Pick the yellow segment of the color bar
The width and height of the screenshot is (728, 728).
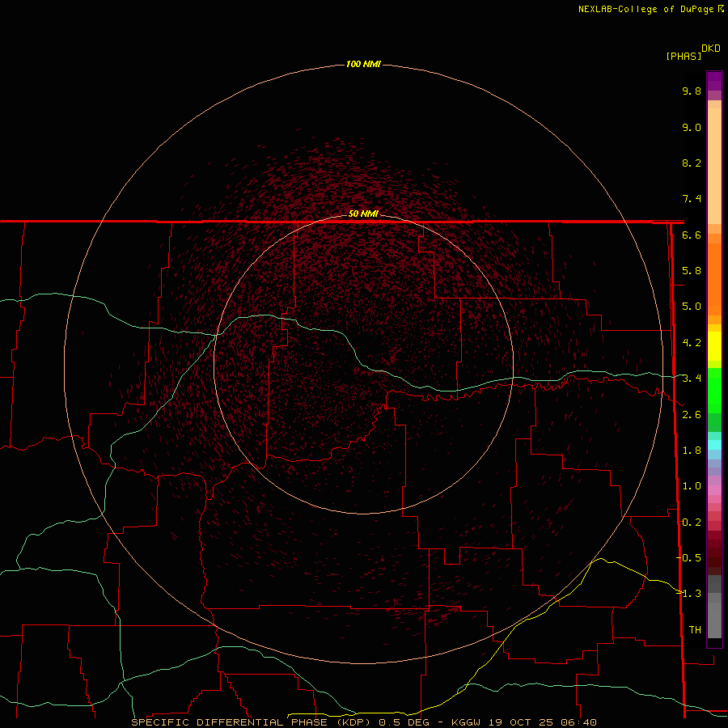coord(714,346)
